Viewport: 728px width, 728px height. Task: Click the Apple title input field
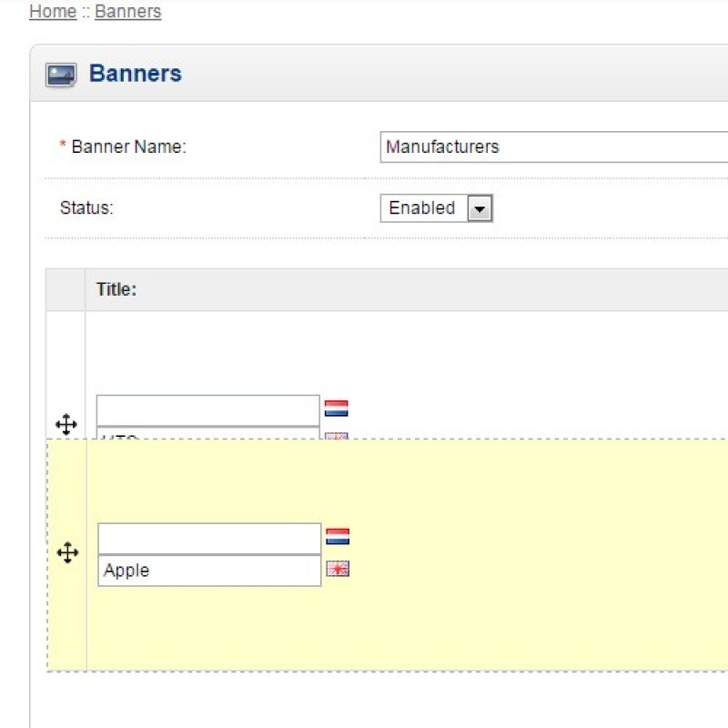coord(208,570)
